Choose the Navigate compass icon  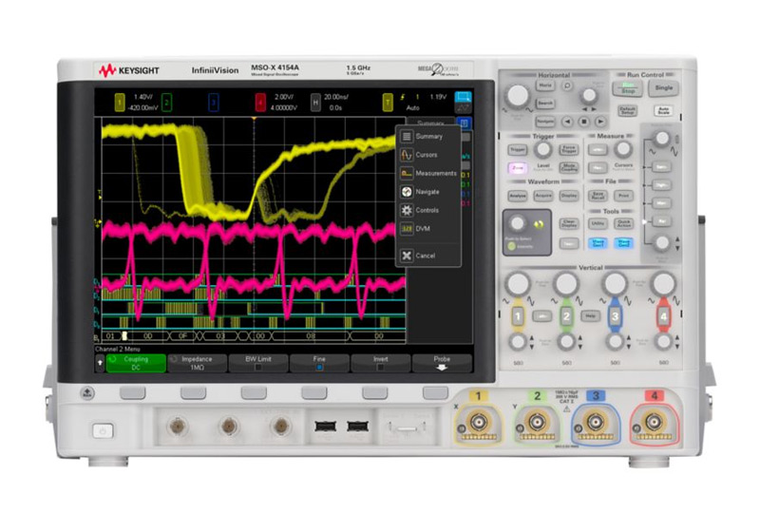click(x=407, y=191)
